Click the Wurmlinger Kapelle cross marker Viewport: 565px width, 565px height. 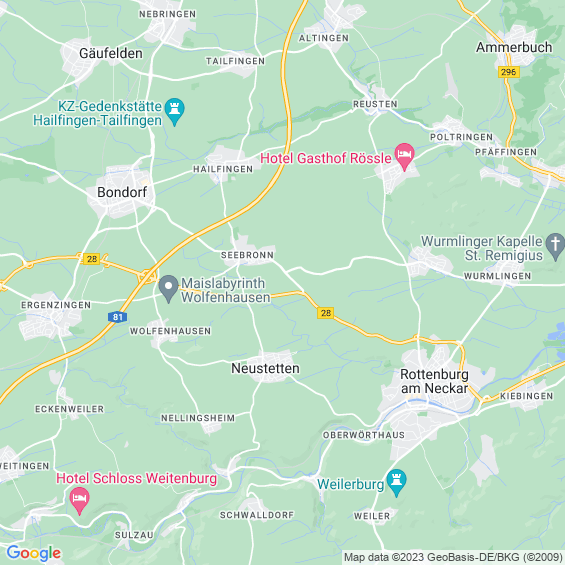(x=555, y=246)
